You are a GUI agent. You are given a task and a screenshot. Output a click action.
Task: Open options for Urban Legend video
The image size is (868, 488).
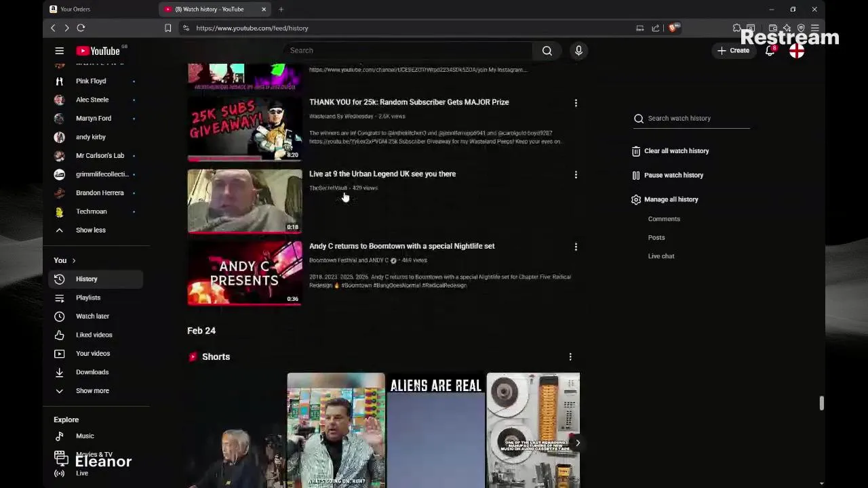pyautogui.click(x=576, y=175)
